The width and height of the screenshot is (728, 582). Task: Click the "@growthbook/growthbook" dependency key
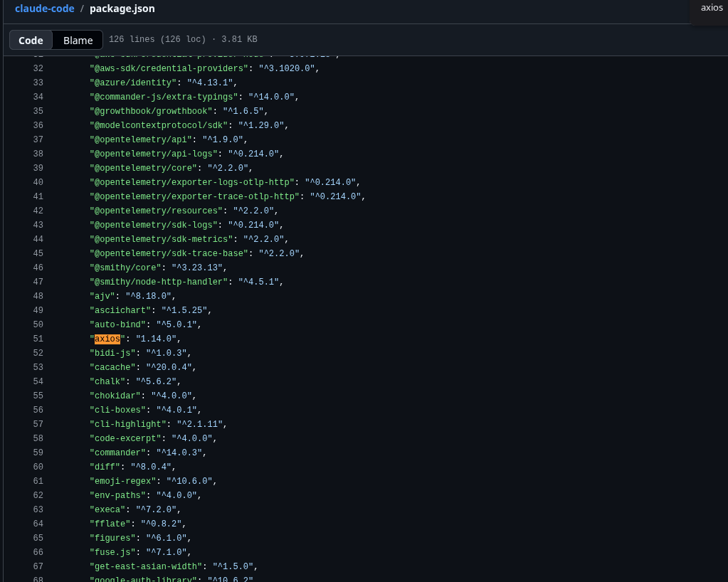tap(151, 111)
